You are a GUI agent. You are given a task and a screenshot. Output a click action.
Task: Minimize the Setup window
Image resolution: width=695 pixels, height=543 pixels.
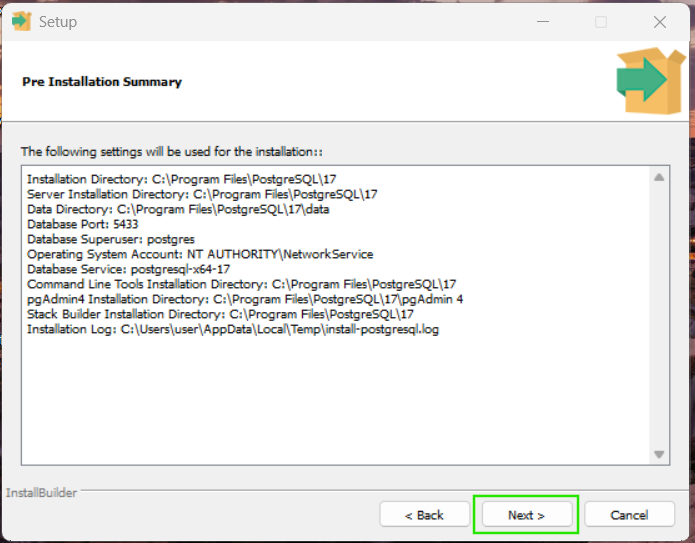[x=543, y=21]
